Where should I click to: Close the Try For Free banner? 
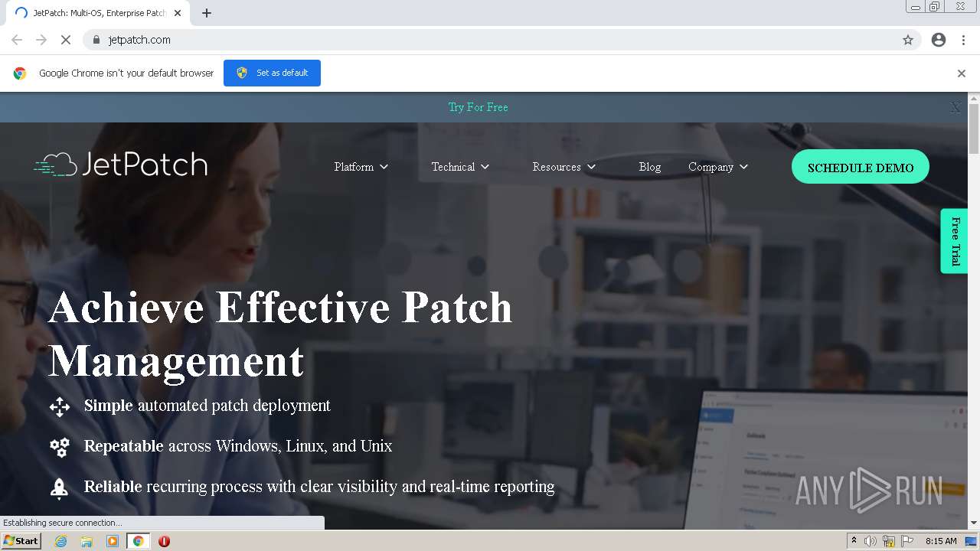tap(955, 108)
